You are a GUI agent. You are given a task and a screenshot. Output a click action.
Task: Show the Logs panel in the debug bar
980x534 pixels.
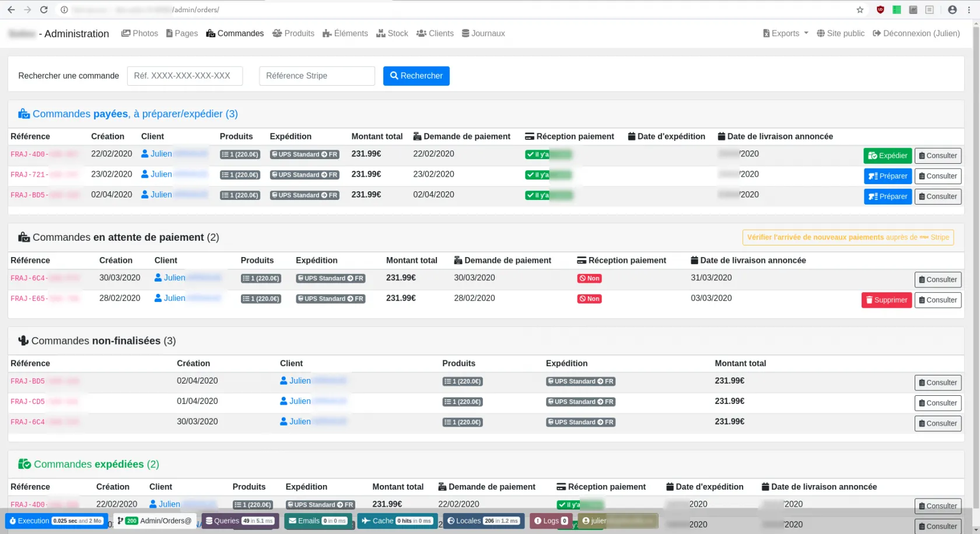pos(550,521)
